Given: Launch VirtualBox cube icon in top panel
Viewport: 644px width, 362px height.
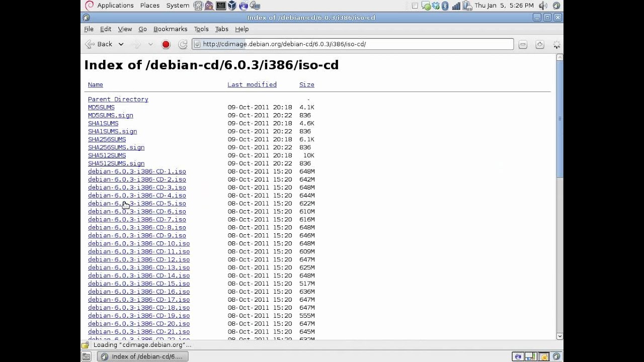Looking at the screenshot, I should click(x=232, y=6).
